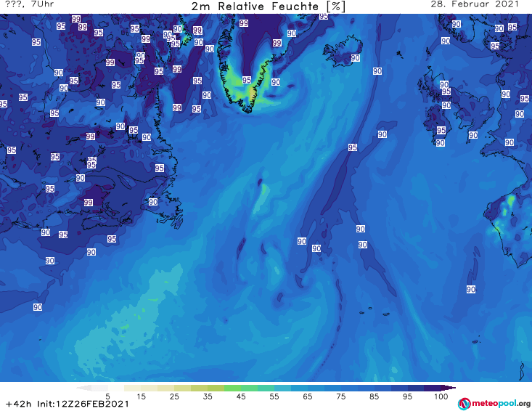This screenshot has width=532, height=411.
Task: Click the '90' contour label over Iceland
Action: coord(355,58)
